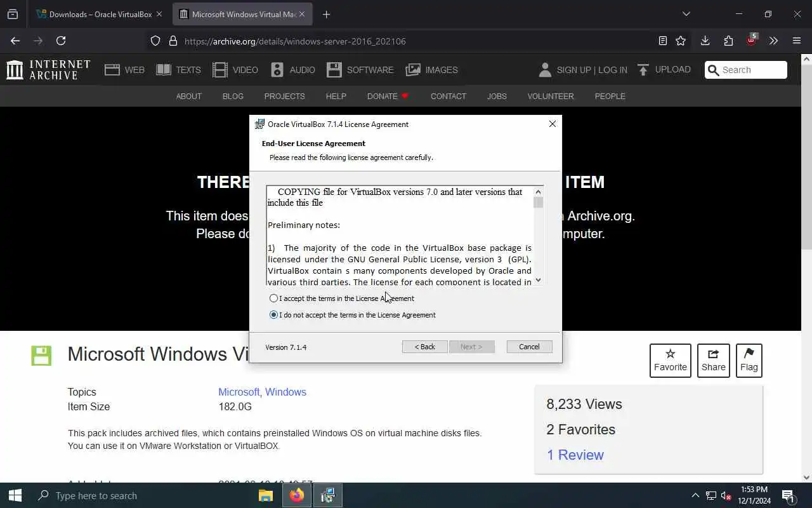
Task: Open the ABOUT link
Action: (188, 97)
